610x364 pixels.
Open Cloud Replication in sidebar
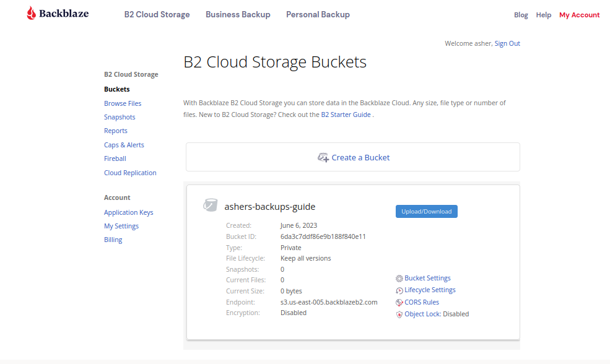coord(130,173)
